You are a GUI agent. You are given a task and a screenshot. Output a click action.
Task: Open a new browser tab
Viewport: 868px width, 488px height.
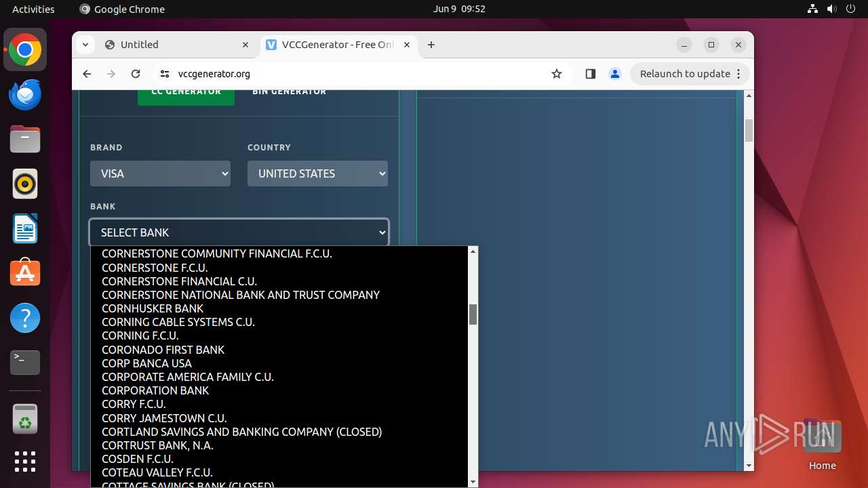pos(431,45)
